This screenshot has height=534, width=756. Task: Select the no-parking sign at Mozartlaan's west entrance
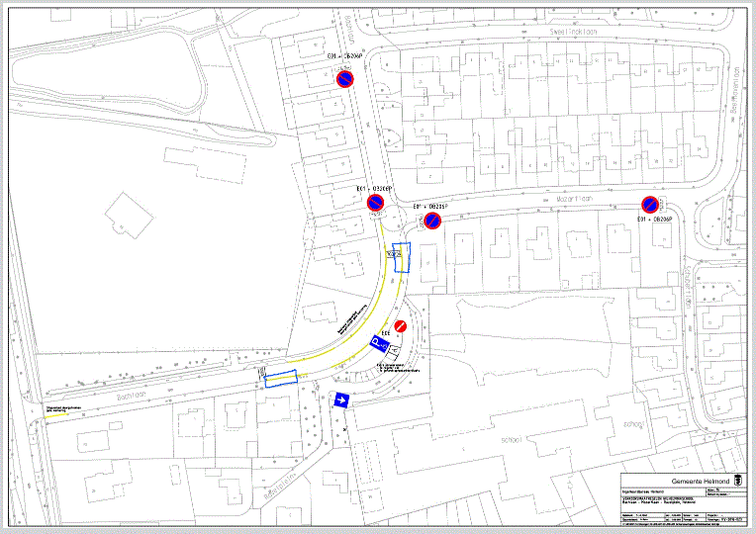(432, 220)
